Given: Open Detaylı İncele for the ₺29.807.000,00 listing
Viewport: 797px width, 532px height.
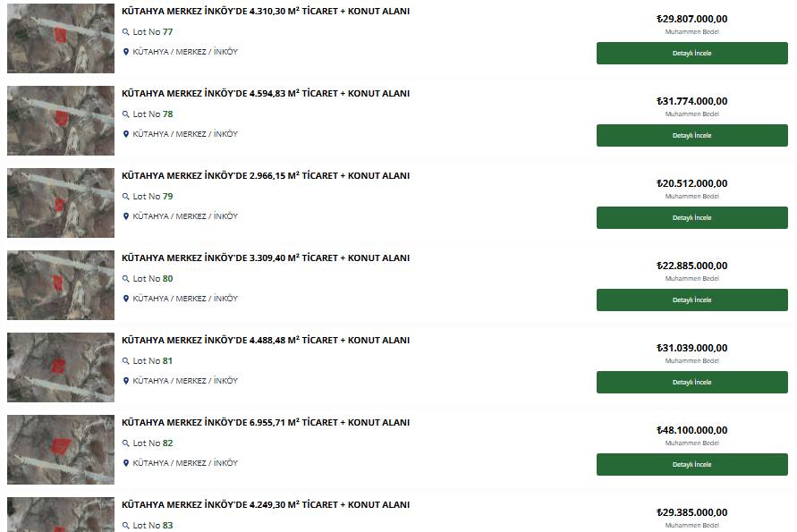Looking at the screenshot, I should click(x=691, y=54).
